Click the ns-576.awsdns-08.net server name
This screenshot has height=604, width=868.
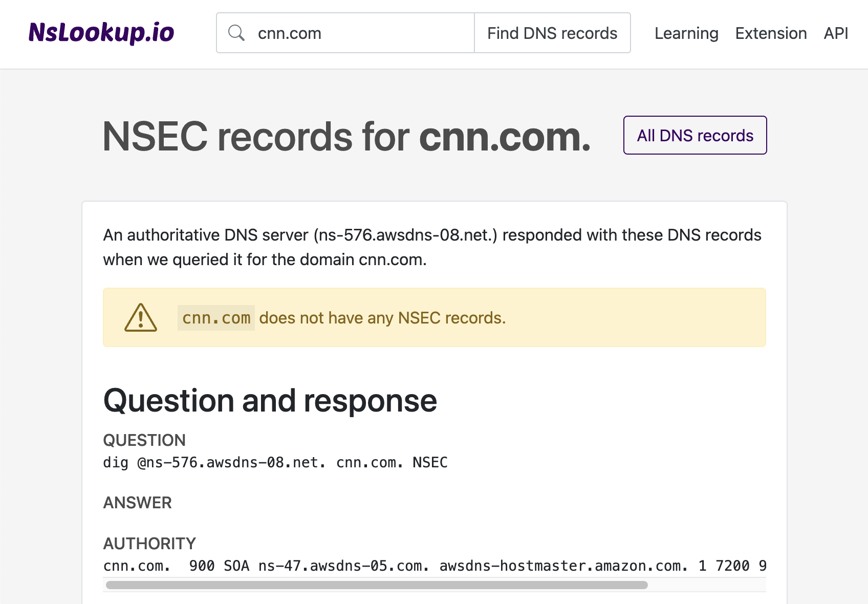click(407, 235)
